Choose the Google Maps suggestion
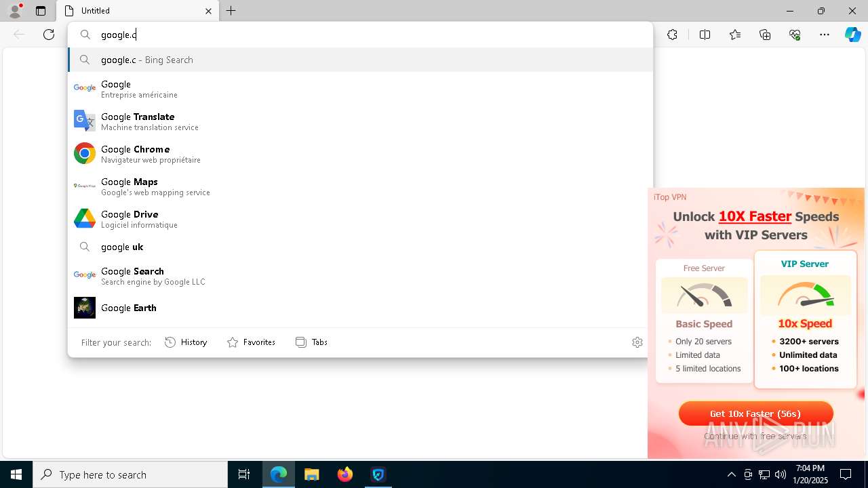This screenshot has height=488, width=868. coord(360,186)
